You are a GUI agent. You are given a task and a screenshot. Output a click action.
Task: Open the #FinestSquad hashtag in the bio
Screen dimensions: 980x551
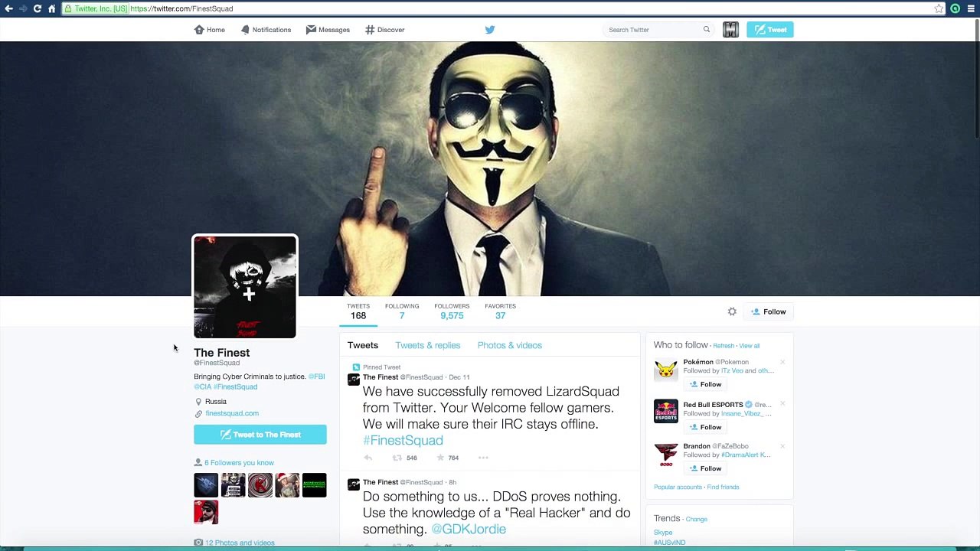click(x=235, y=386)
